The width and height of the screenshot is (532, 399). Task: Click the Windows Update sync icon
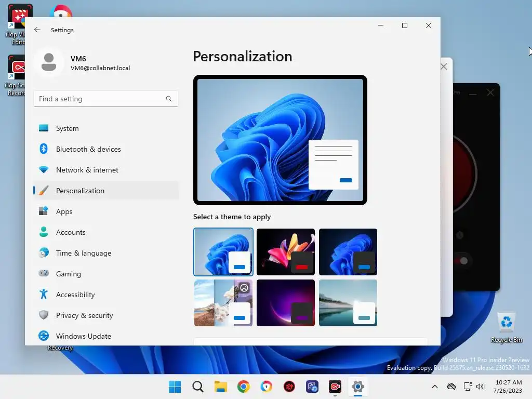click(x=44, y=336)
